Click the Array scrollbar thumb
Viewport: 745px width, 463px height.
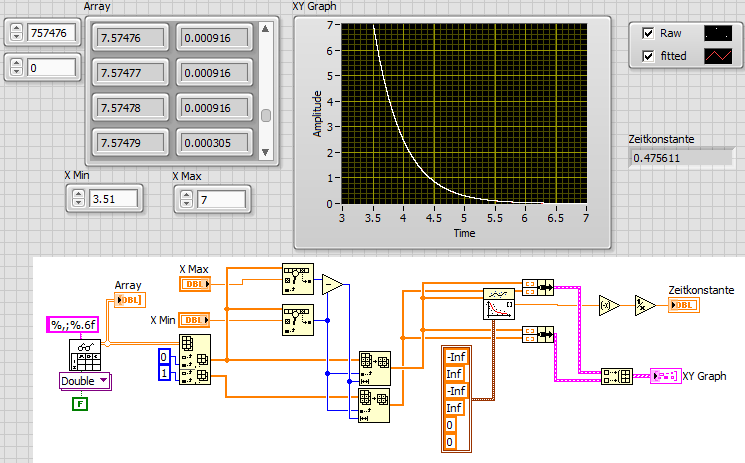pyautogui.click(x=266, y=116)
